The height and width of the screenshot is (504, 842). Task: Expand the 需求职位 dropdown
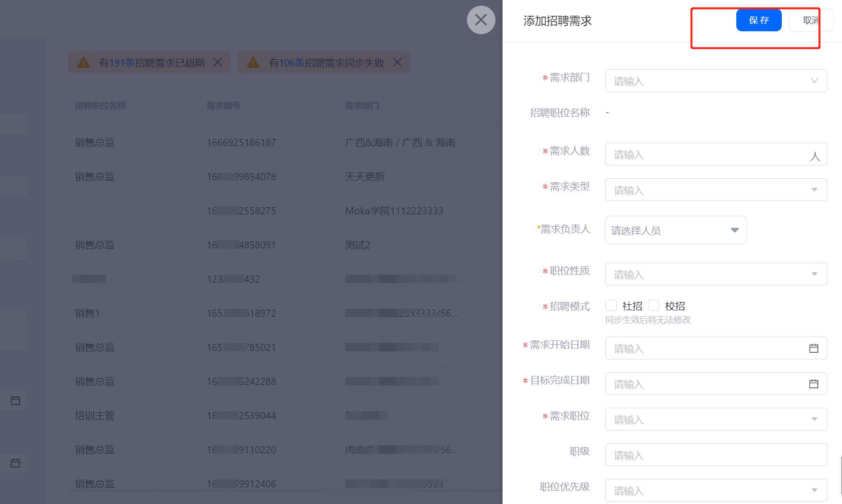[716, 419]
